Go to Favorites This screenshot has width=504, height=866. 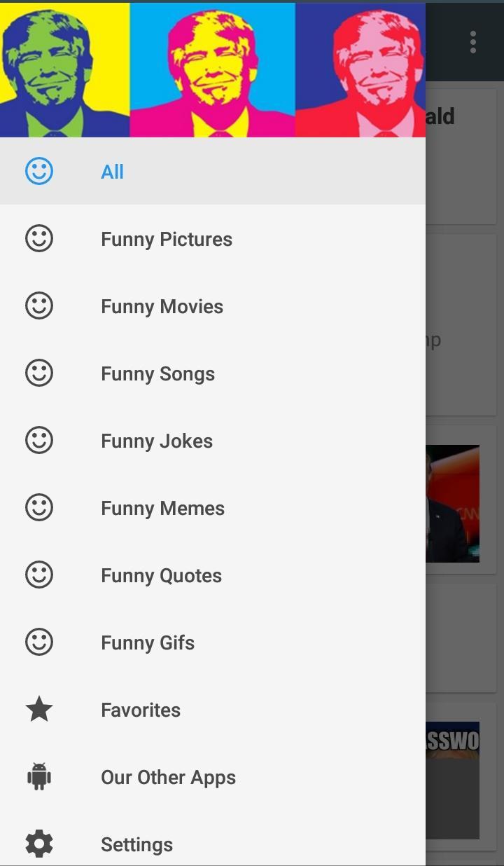[x=213, y=709]
